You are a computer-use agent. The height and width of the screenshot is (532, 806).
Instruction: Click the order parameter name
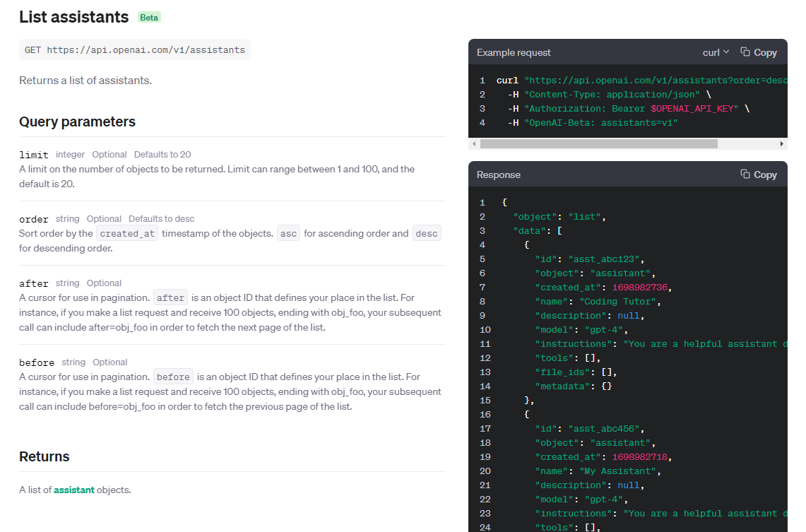click(33, 219)
